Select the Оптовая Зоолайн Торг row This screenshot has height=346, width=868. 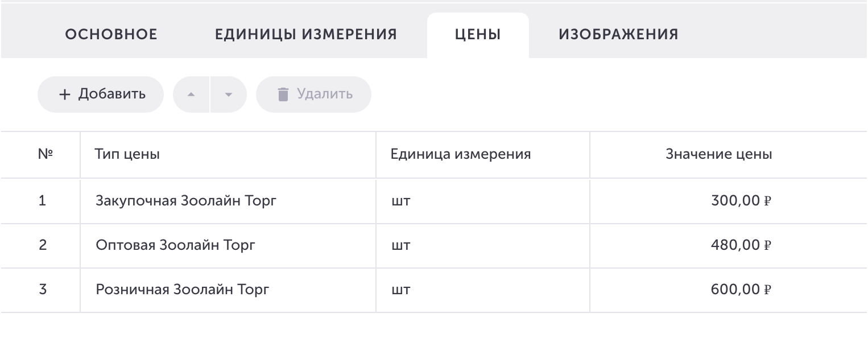[x=434, y=245]
